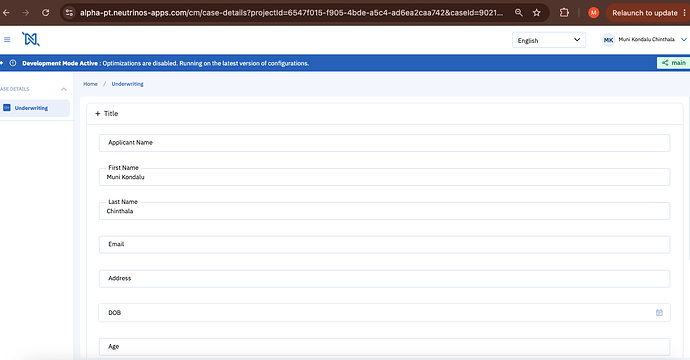Click the main branch button
The width and height of the screenshot is (690, 360).
pos(673,63)
